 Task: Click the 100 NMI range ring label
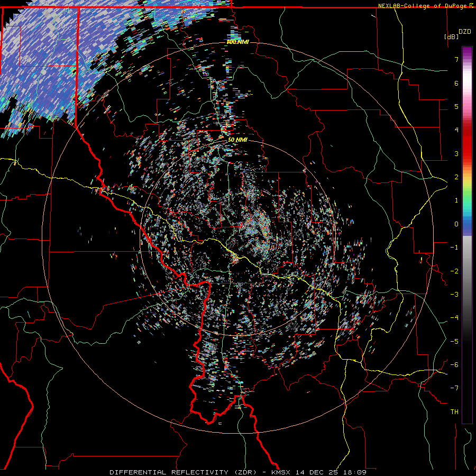coord(237,42)
